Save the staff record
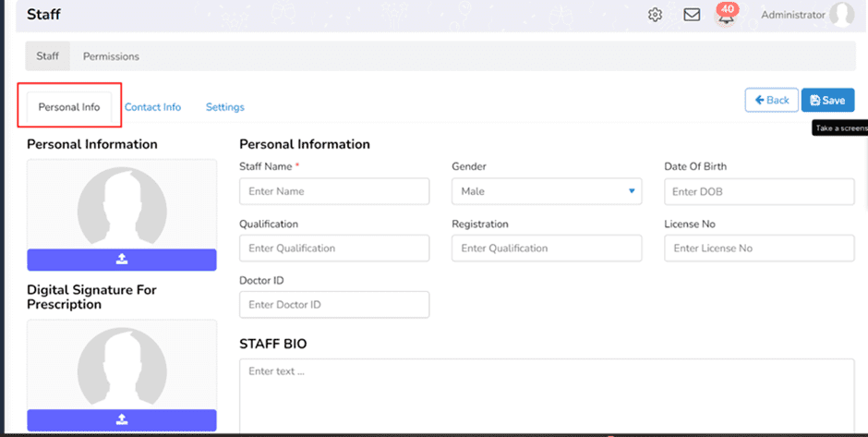 (827, 101)
